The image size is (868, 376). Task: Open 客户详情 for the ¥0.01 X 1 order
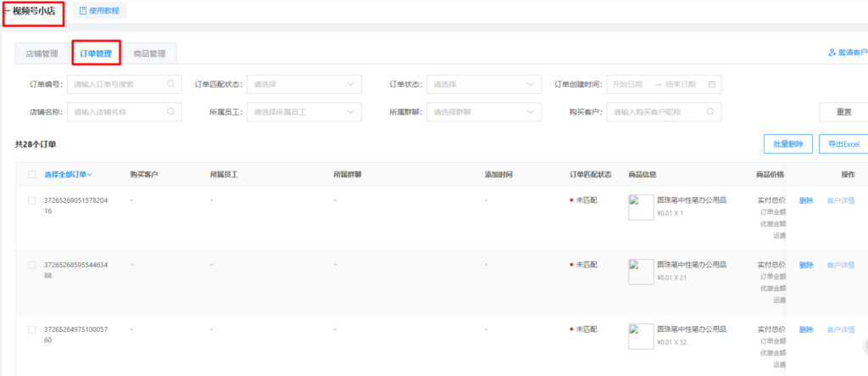pyautogui.click(x=840, y=201)
